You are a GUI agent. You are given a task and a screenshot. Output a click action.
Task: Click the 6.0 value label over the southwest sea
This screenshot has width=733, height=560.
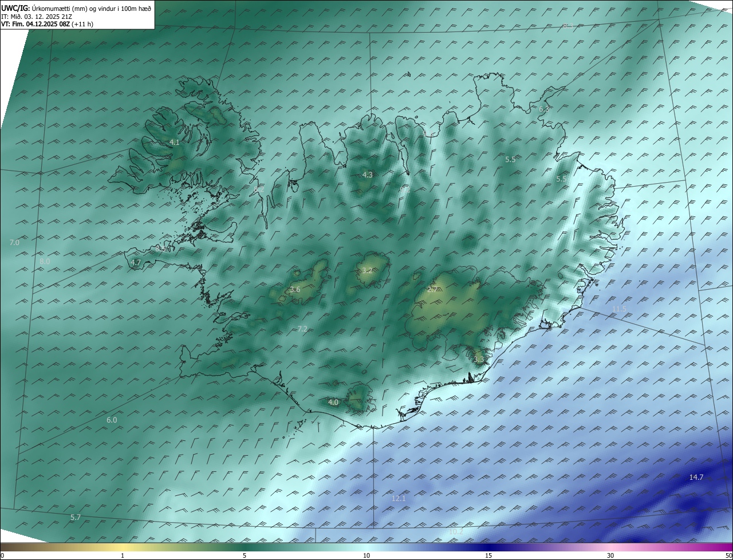pos(112,420)
